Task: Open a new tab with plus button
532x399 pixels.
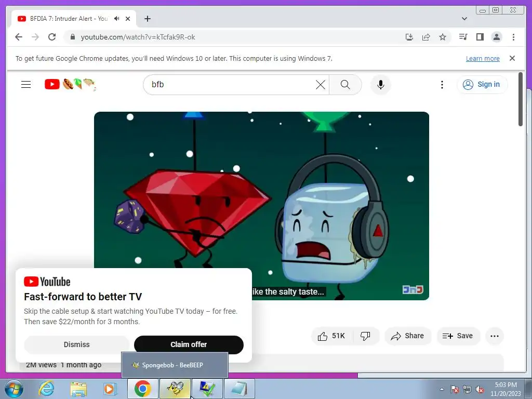Action: 147,19
